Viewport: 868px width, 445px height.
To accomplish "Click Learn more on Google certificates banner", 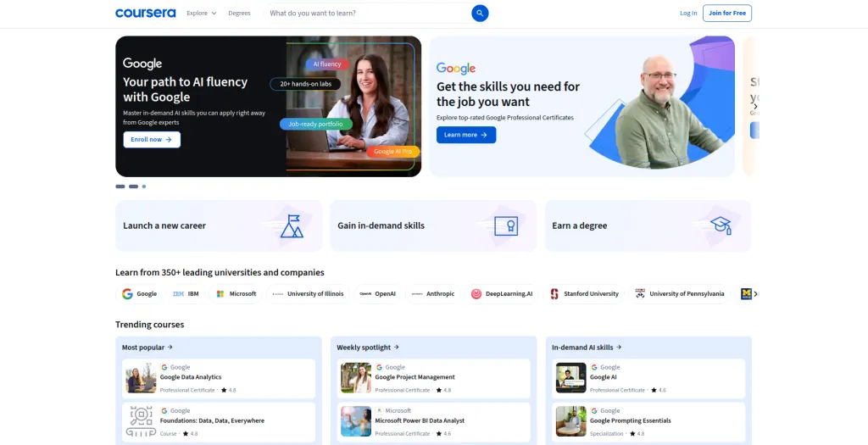I will pos(466,135).
